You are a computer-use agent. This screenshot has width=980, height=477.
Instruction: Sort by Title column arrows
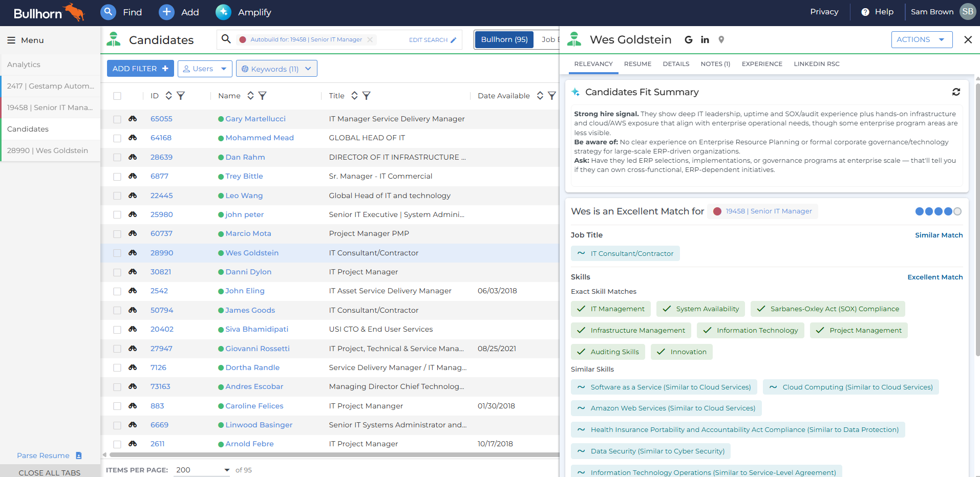tap(354, 96)
